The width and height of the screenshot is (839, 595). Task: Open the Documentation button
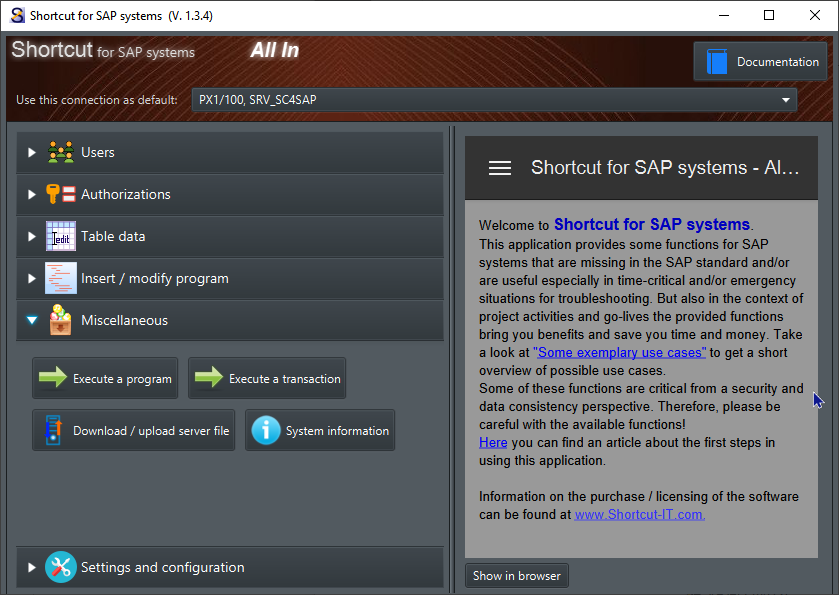coord(760,62)
